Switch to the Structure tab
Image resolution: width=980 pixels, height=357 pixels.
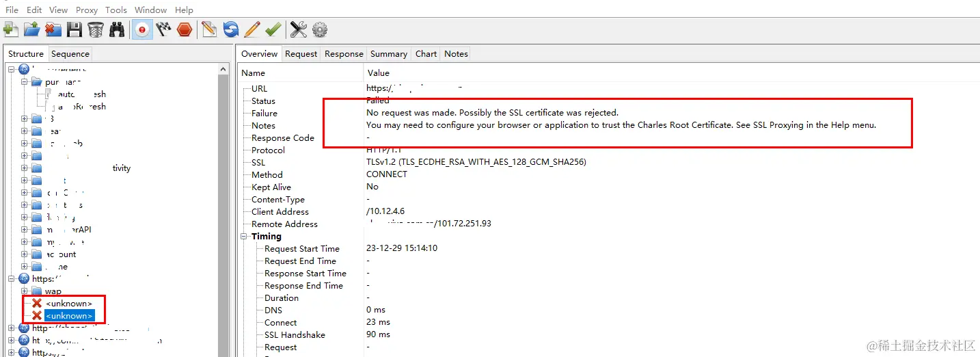click(x=26, y=54)
